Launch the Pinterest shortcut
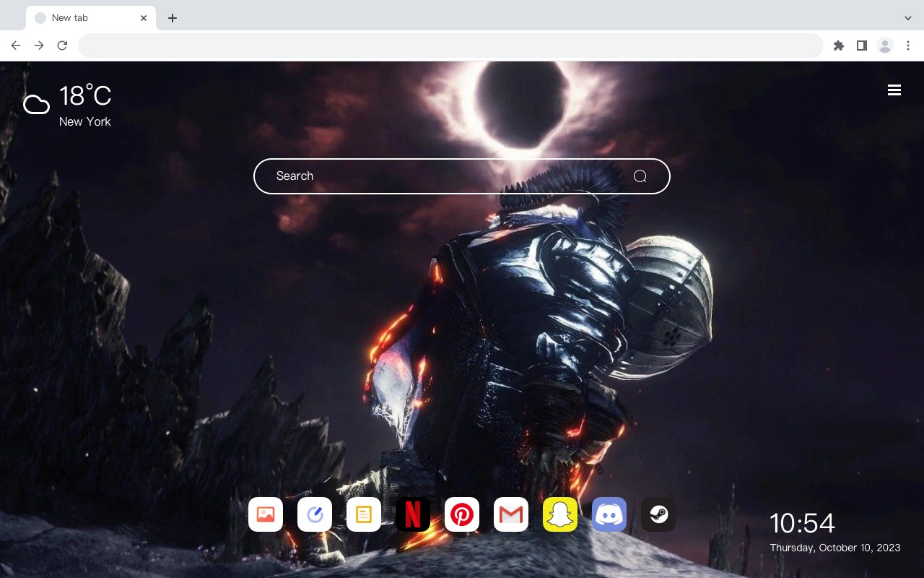 coord(462,514)
